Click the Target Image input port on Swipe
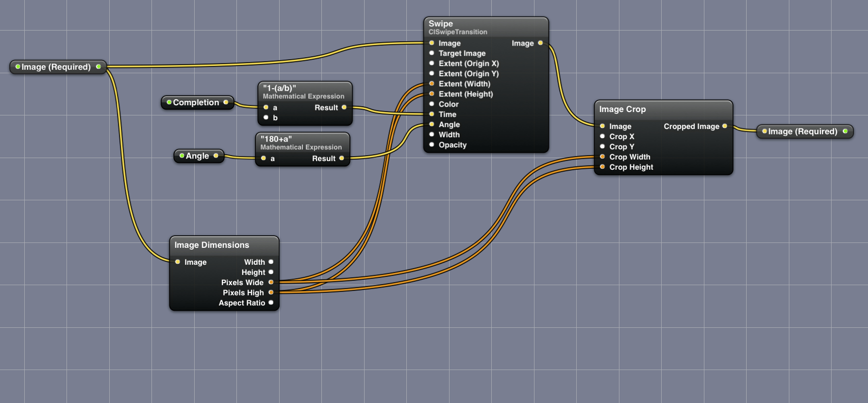Screen dimensions: 868x403 (x=432, y=53)
